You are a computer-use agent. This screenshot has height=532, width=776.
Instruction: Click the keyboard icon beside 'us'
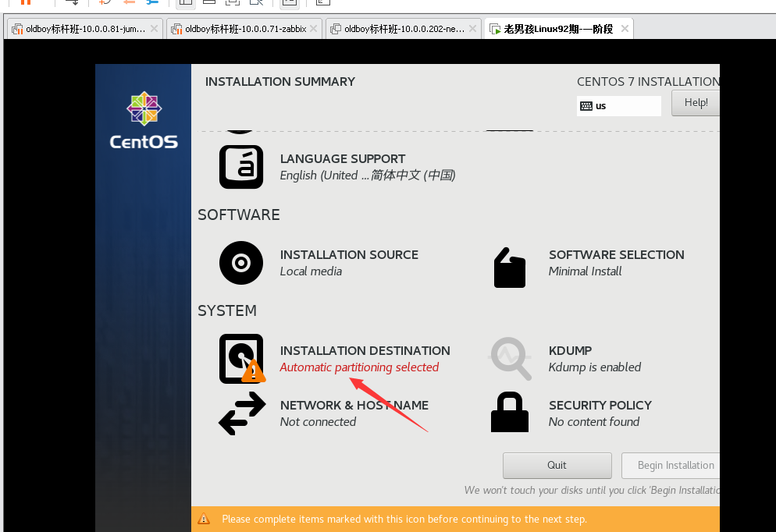pyautogui.click(x=586, y=106)
